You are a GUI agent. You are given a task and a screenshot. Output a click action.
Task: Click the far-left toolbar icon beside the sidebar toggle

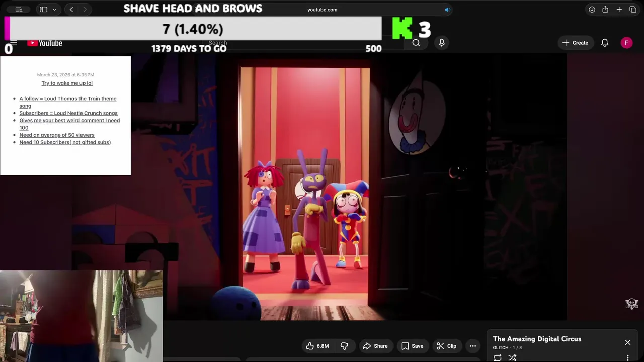tap(19, 9)
